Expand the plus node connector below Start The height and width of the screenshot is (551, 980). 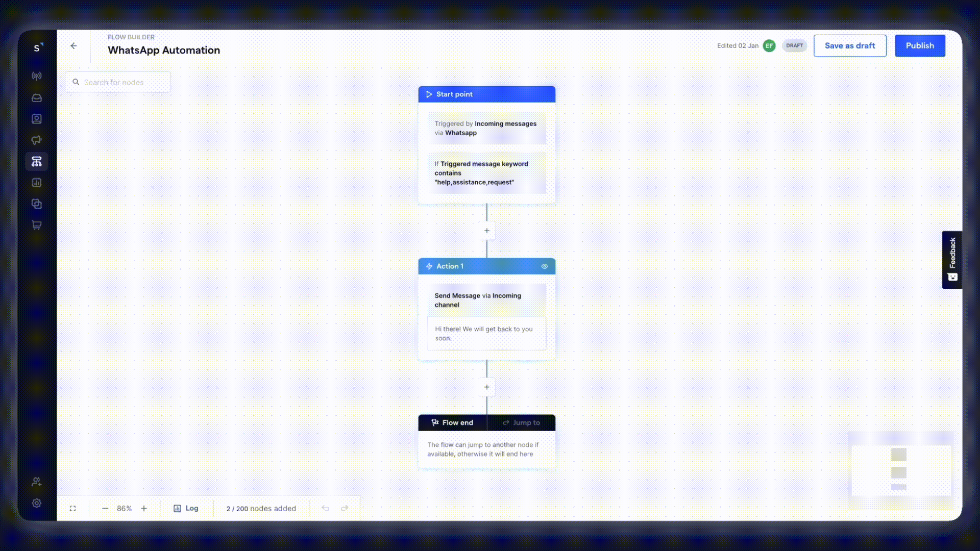coord(486,231)
